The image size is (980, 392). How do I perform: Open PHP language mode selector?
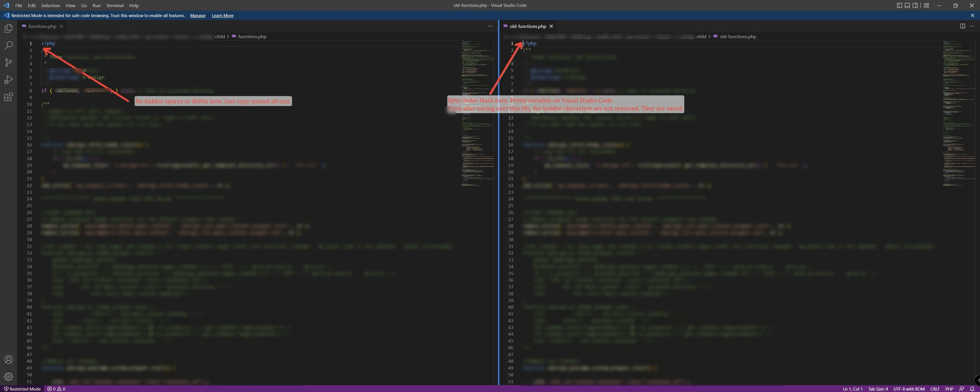[x=949, y=389]
